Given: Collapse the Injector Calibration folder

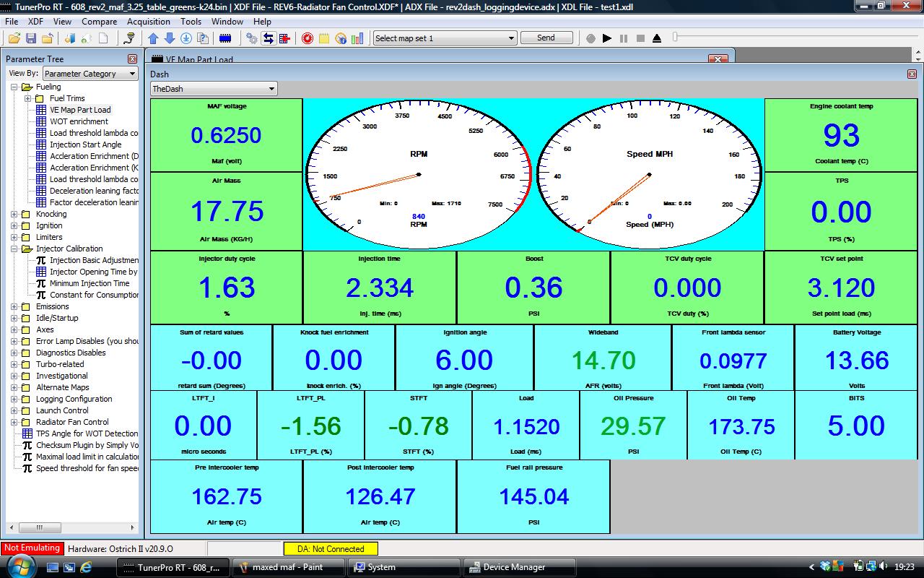Looking at the screenshot, I should pyautogui.click(x=14, y=249).
